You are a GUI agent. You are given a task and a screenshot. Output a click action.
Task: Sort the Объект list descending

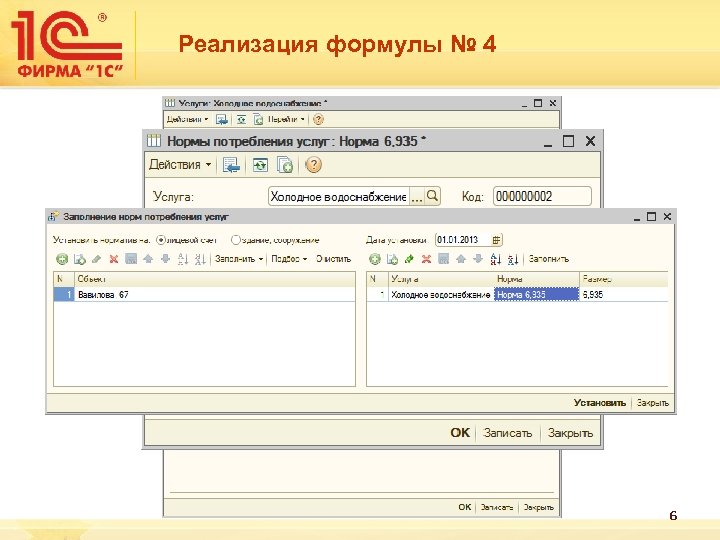point(200,259)
